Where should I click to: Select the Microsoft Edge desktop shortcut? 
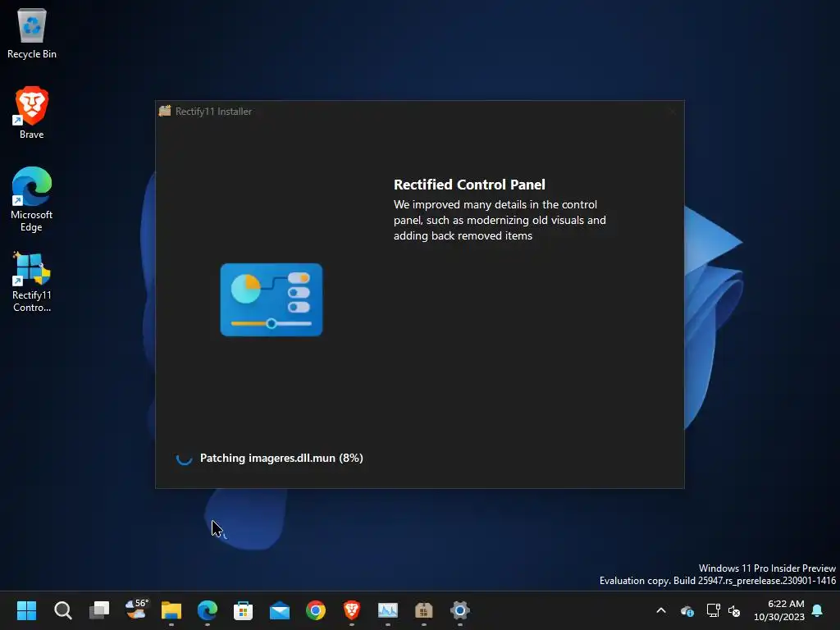[x=32, y=199]
